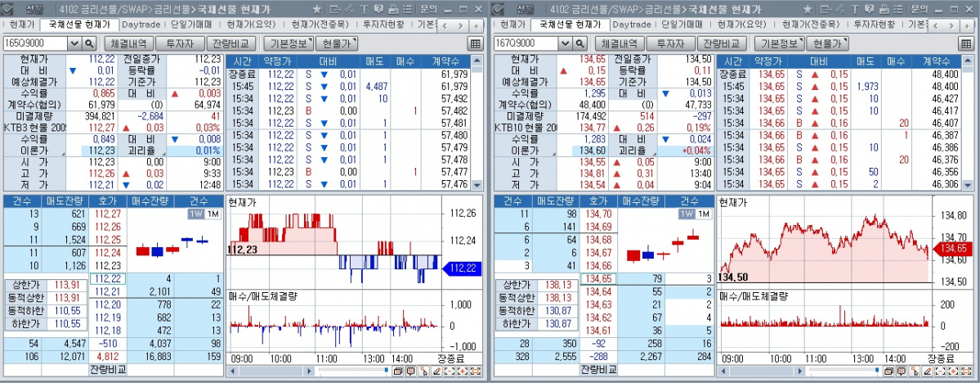This screenshot has width=980, height=383.
Task: Expand 기본정보 dropdown button in right window
Action: coord(778,44)
